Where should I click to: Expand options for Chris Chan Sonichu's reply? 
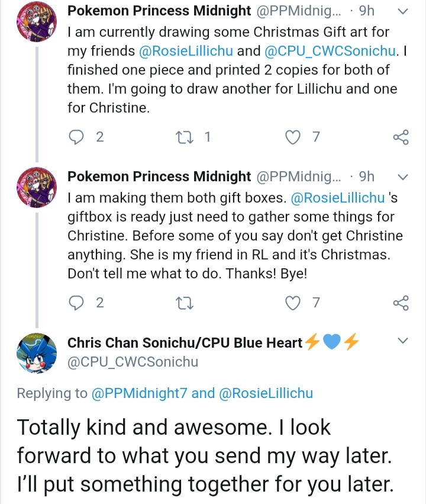[403, 341]
